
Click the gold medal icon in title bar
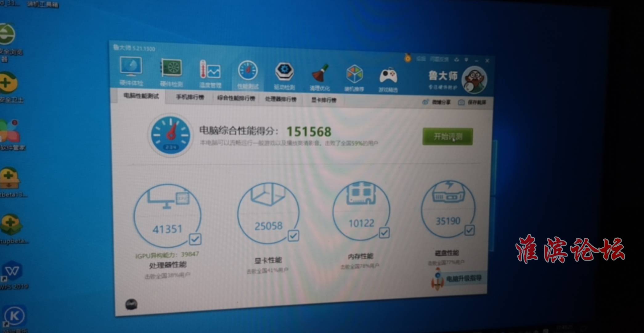click(x=408, y=58)
